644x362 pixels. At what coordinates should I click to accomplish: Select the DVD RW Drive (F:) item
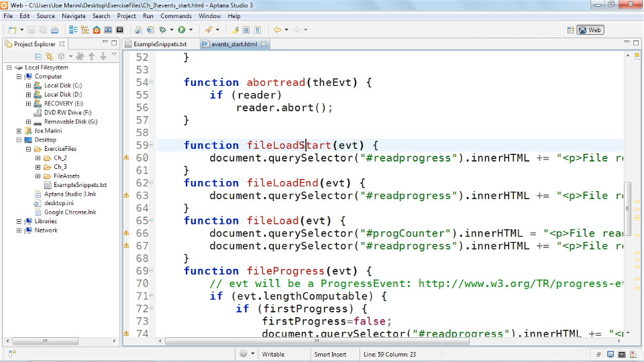[x=68, y=113]
